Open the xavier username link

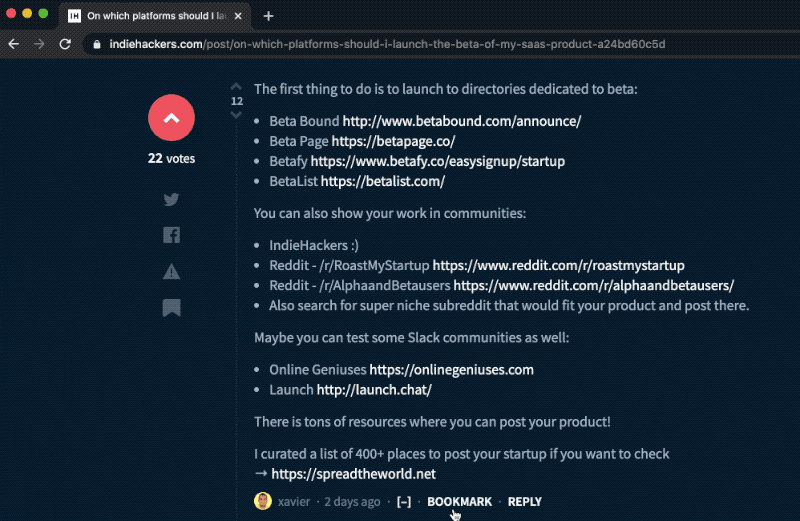coord(294,502)
